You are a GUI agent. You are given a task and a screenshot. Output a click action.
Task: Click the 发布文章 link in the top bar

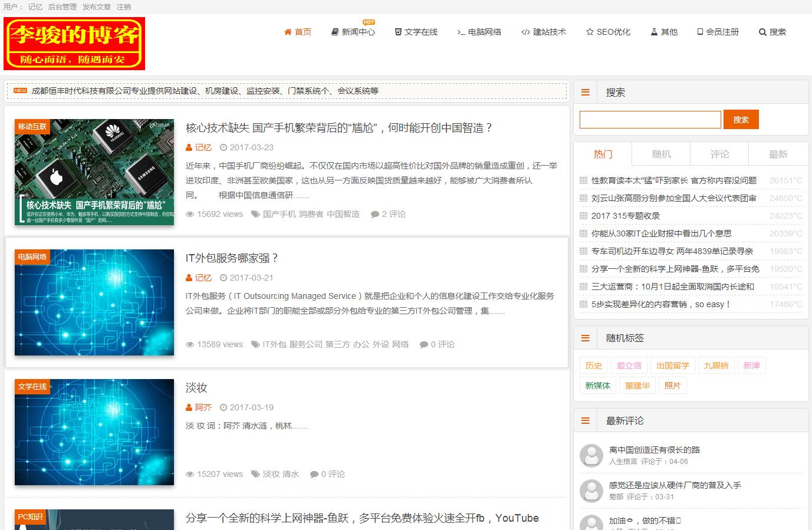pos(97,7)
